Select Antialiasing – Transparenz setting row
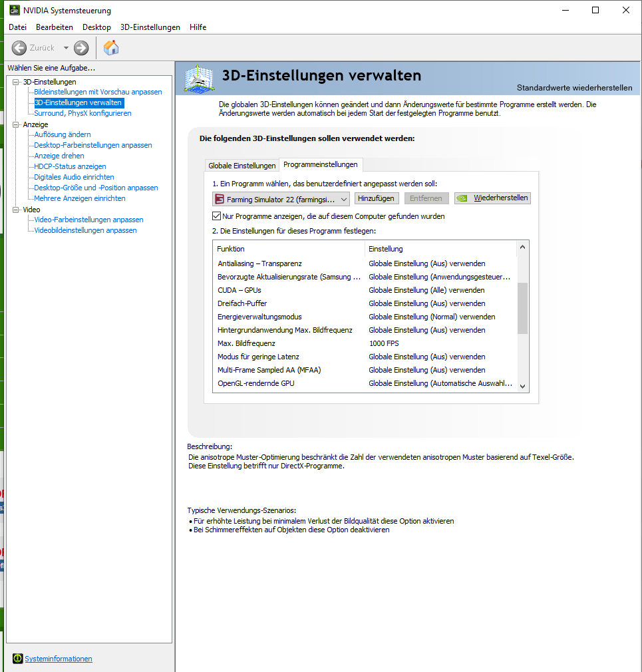The height and width of the screenshot is (672, 642). (x=365, y=263)
